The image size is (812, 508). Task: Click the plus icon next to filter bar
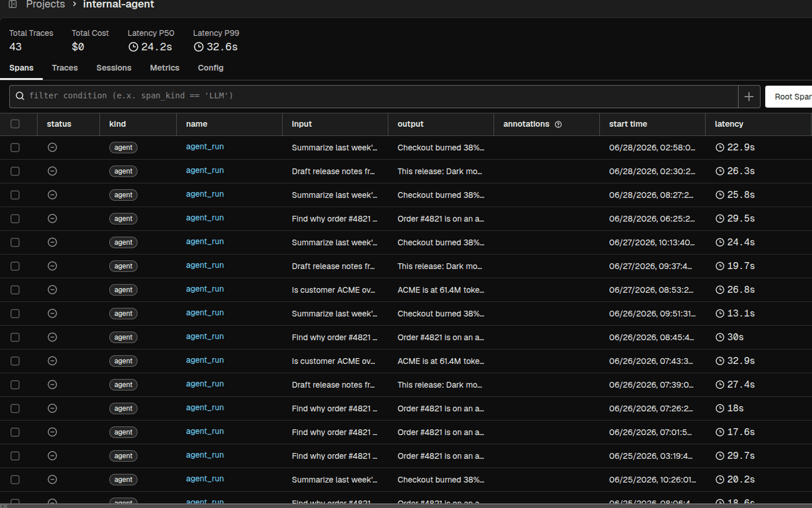749,97
